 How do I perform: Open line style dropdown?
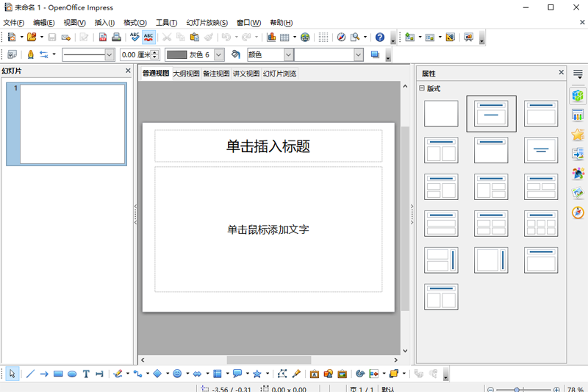pos(109,54)
